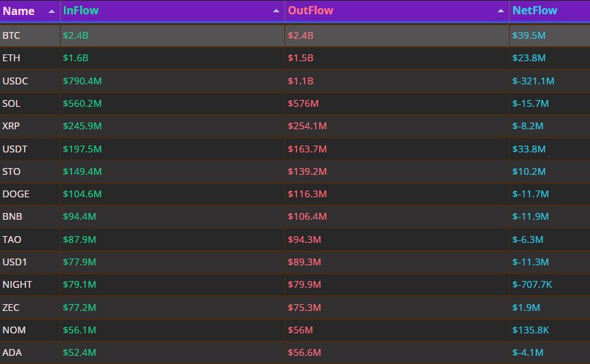590x364 pixels.
Task: Click XRP inflow value $245.9M
Action: [x=82, y=126]
